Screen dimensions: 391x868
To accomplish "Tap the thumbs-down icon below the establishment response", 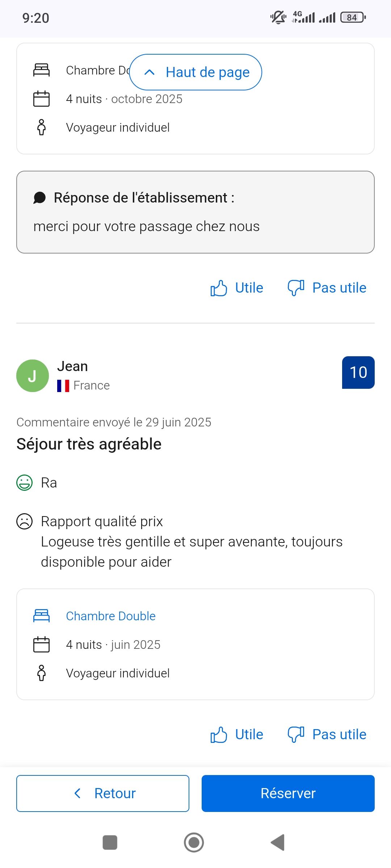I will coord(296,288).
